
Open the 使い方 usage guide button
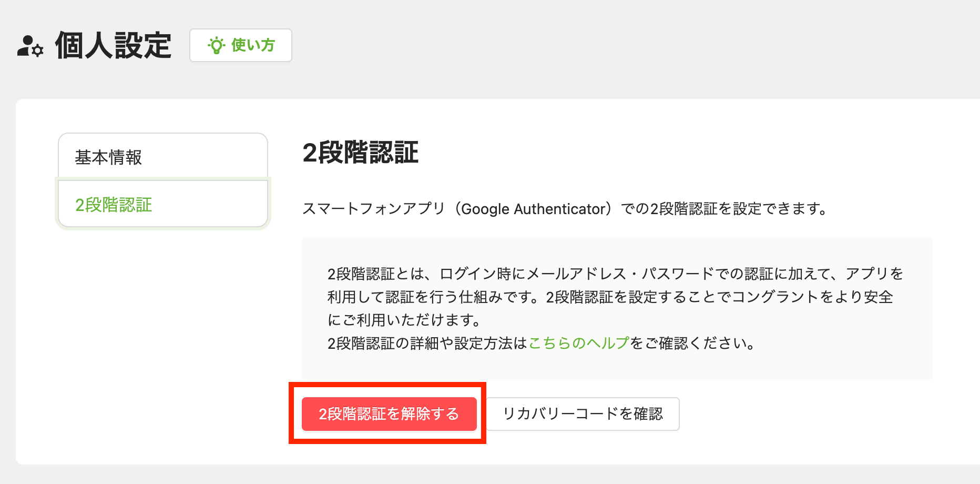241,46
